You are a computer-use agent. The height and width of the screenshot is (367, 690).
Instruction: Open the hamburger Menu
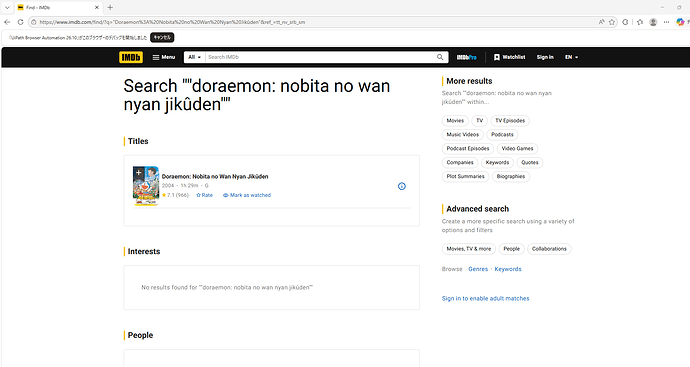(164, 57)
